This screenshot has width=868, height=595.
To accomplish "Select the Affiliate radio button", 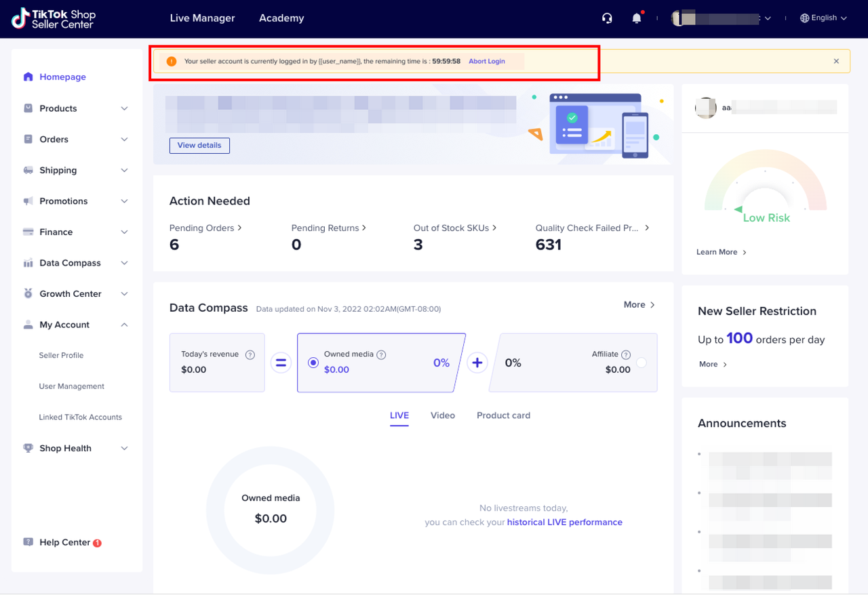I will pos(641,363).
